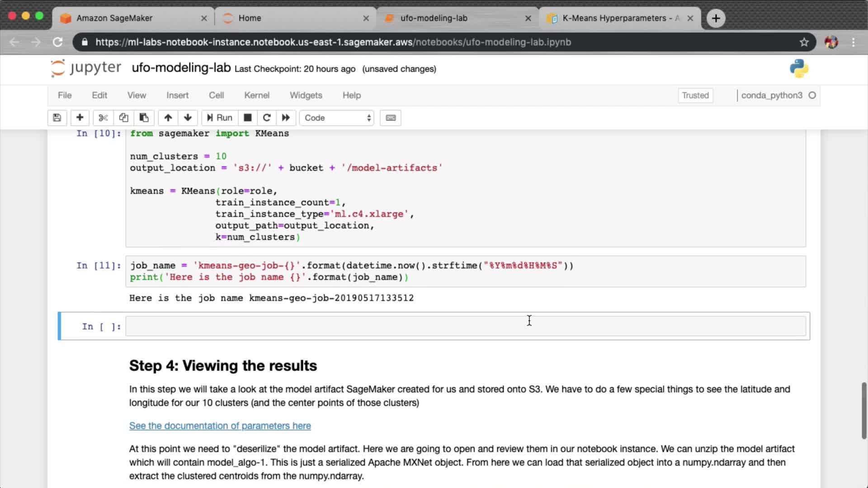
Task: Insert cell below with plus icon
Action: click(80, 118)
